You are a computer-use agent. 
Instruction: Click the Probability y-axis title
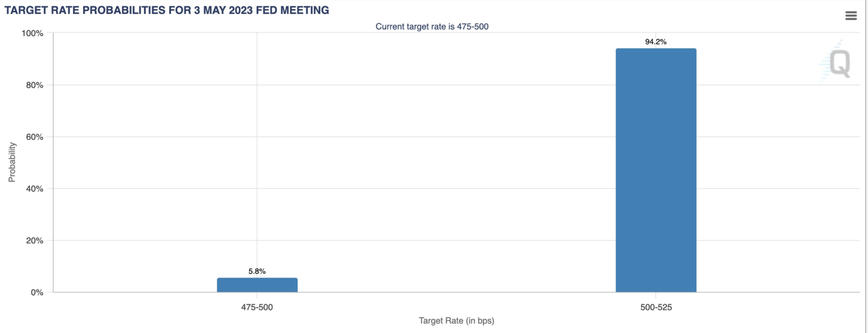coord(12,162)
